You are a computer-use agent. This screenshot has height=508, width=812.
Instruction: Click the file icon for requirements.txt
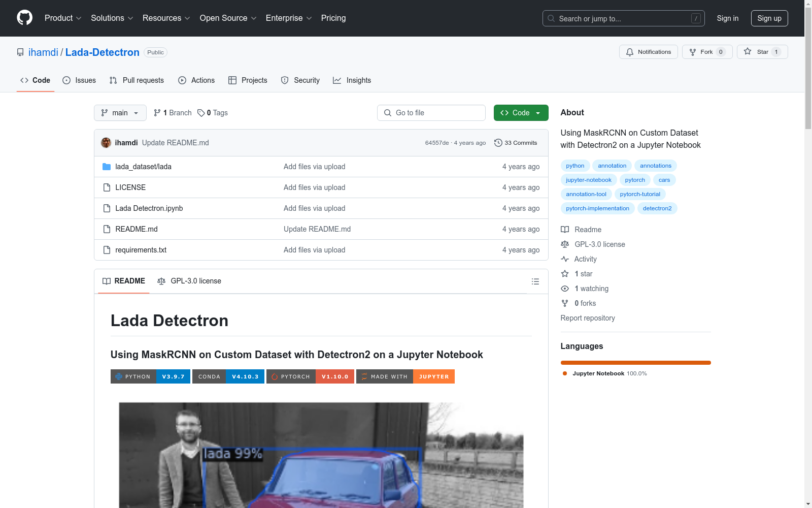107,250
